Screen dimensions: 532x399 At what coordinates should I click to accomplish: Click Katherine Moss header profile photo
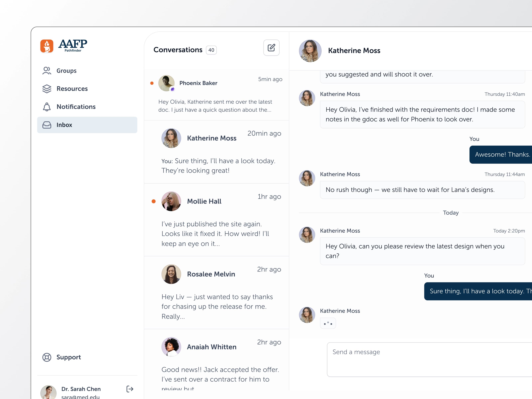[x=310, y=51]
